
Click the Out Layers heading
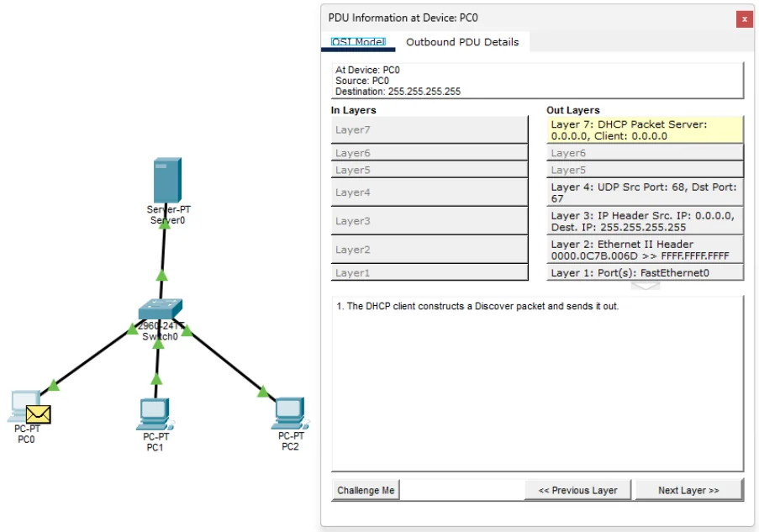573,110
